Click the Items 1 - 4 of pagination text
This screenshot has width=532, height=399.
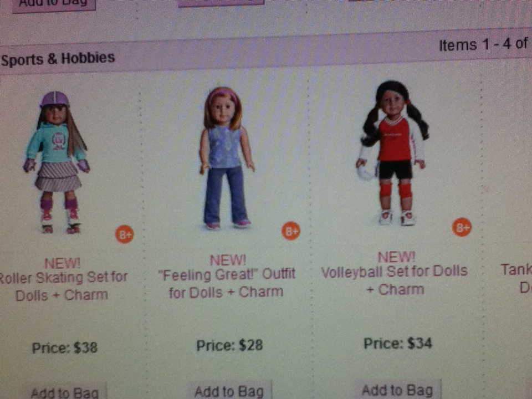[x=484, y=44]
